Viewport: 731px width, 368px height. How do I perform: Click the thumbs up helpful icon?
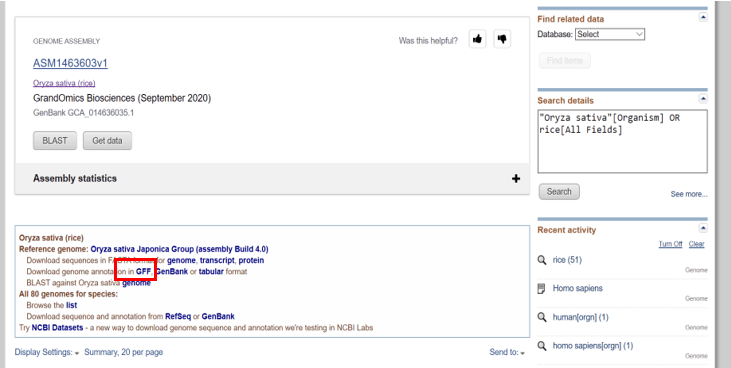pyautogui.click(x=477, y=39)
